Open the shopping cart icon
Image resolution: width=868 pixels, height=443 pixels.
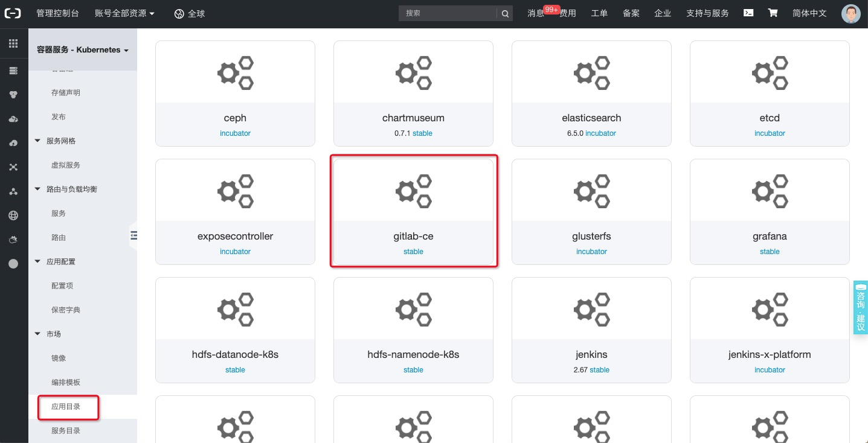point(773,13)
